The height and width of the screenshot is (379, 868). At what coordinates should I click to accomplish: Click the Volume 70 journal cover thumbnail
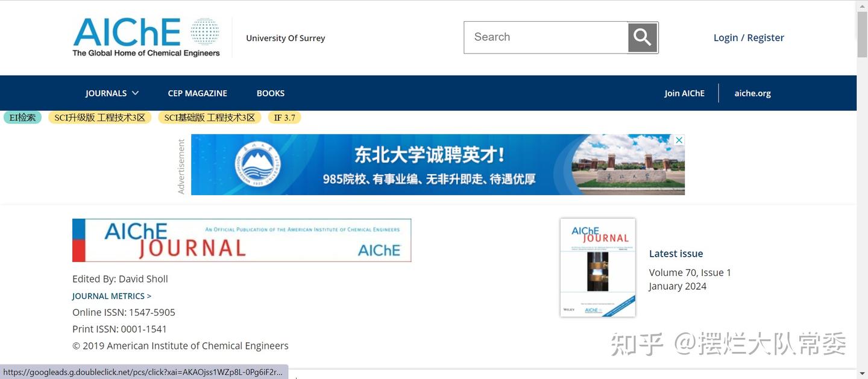597,267
